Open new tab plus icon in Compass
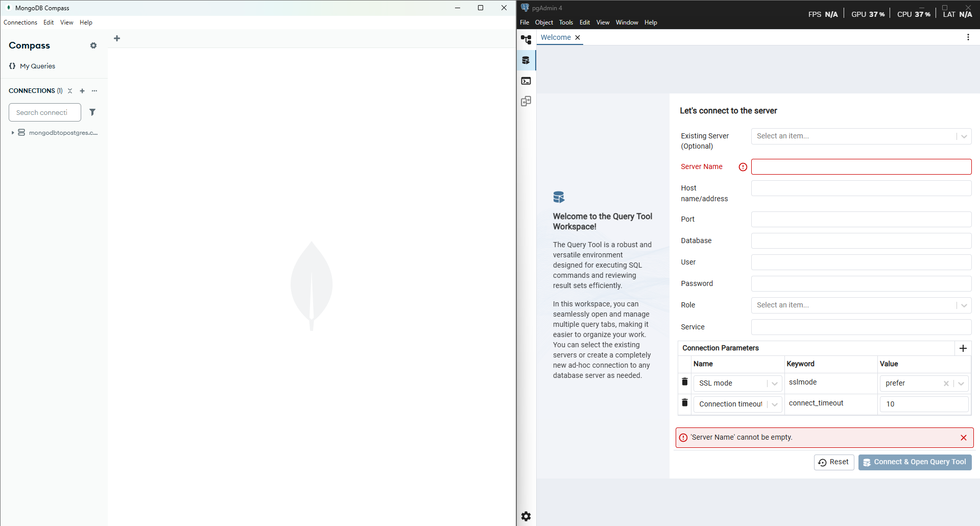The width and height of the screenshot is (980, 526). [x=117, y=38]
